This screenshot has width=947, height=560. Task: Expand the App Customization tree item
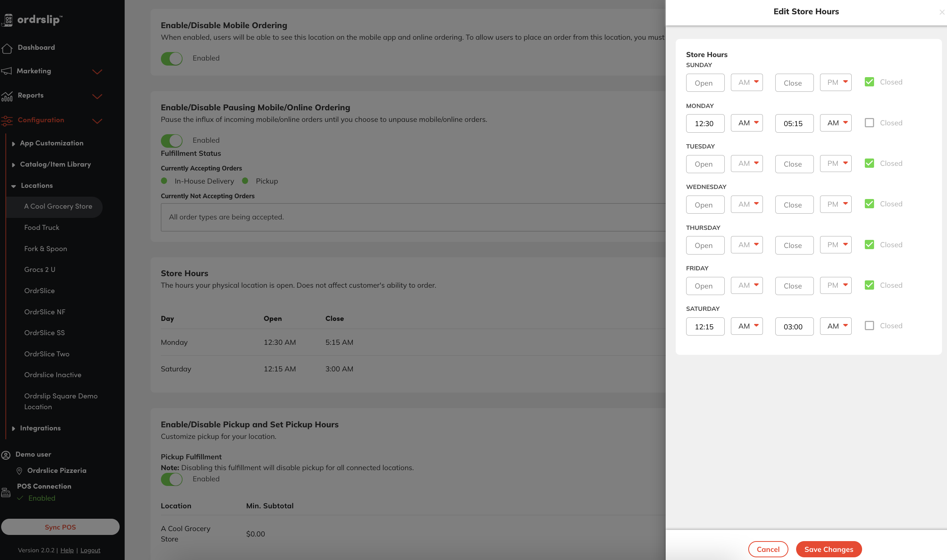pyautogui.click(x=51, y=143)
